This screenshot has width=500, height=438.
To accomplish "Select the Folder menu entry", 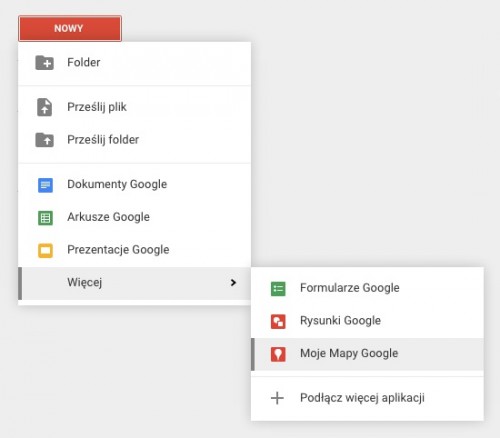I will 134,63.
